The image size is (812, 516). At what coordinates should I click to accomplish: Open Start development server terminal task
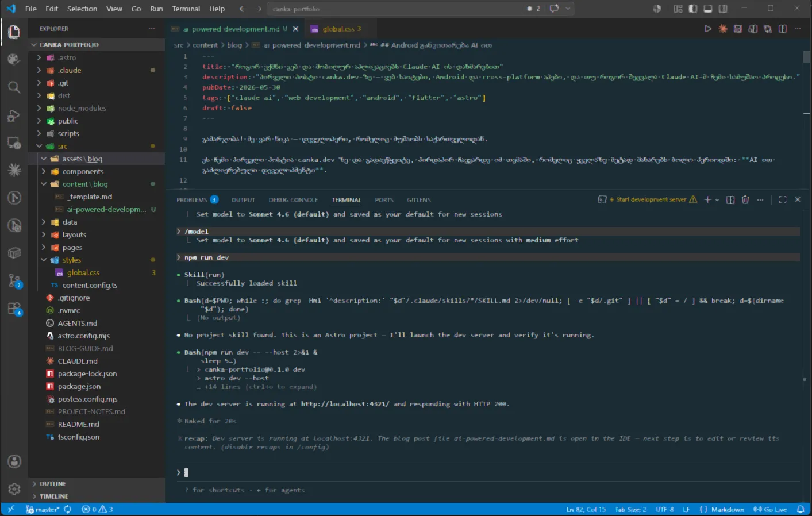(x=648, y=199)
